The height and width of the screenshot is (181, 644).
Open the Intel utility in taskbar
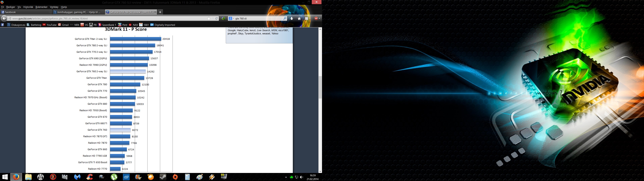point(126,177)
